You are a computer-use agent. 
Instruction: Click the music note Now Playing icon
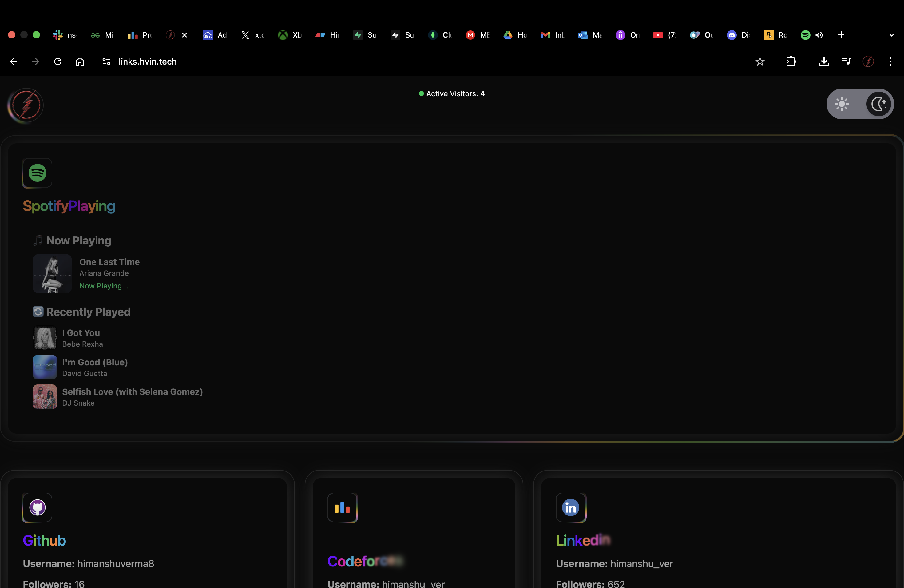[x=38, y=240]
